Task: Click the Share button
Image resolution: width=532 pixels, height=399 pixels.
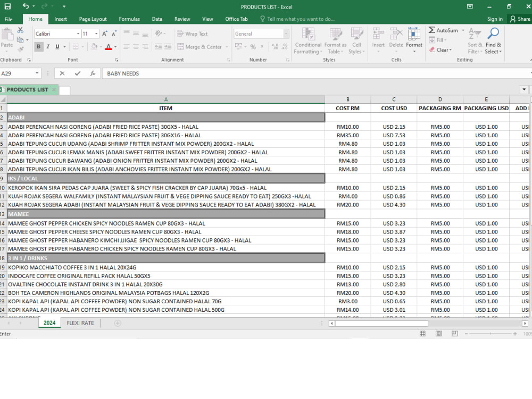Action: (x=520, y=19)
